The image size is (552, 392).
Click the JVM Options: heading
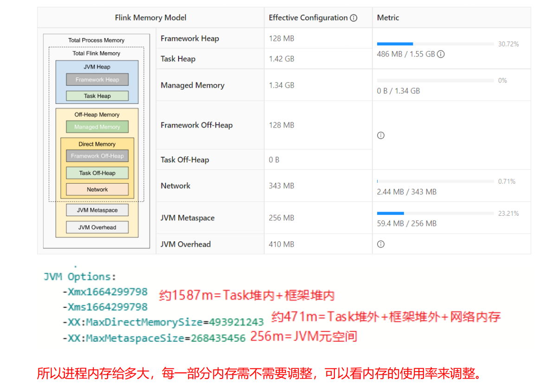click(x=80, y=277)
